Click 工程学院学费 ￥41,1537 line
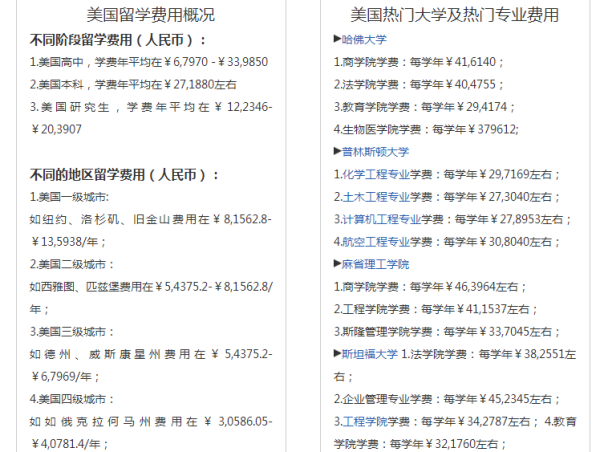Image resolution: width=600 pixels, height=452 pixels. [435, 309]
